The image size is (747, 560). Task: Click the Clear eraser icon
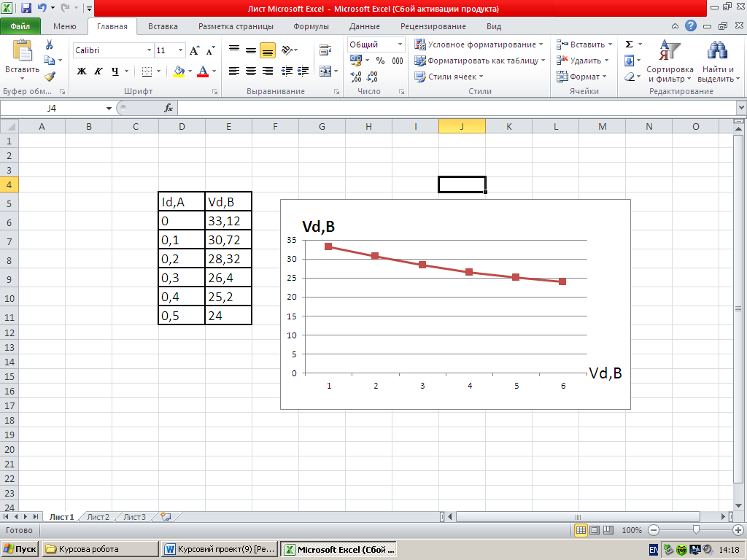tap(629, 76)
